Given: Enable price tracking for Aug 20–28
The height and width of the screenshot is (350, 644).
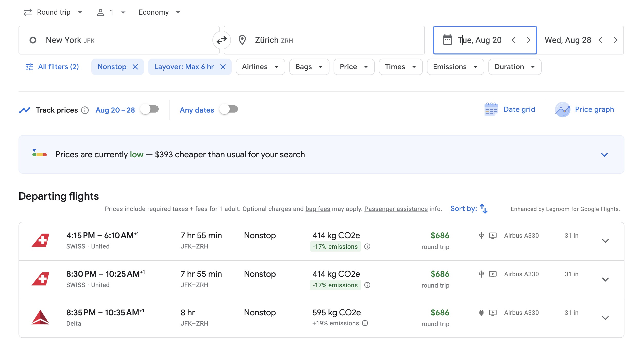Looking at the screenshot, I should click(150, 109).
